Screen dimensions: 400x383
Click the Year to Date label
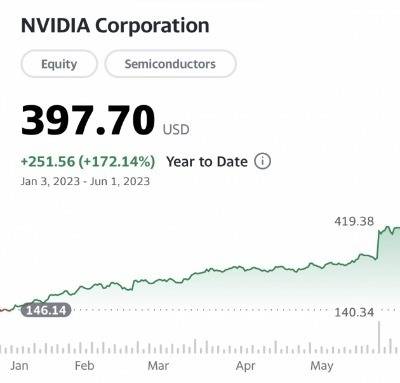[207, 162]
